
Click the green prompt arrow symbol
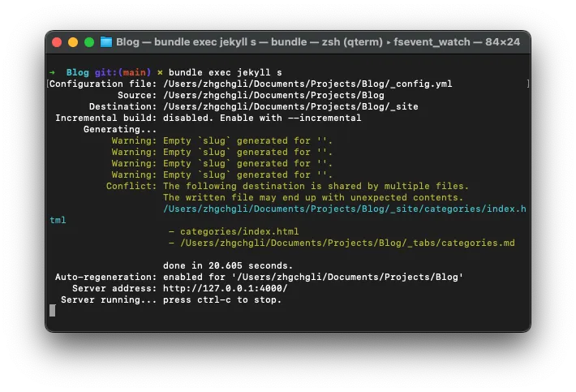tap(53, 72)
